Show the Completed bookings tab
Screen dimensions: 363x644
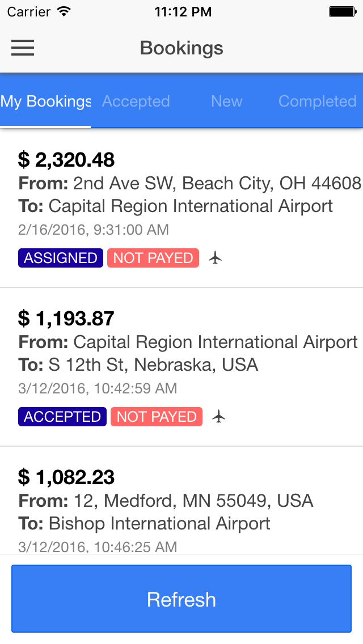318,101
